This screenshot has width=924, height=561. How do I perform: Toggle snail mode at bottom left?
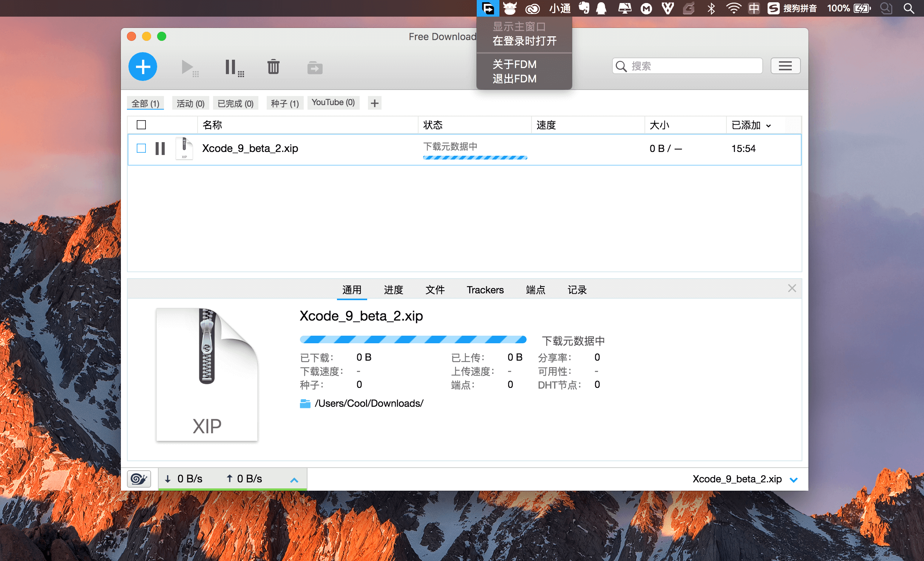[139, 479]
